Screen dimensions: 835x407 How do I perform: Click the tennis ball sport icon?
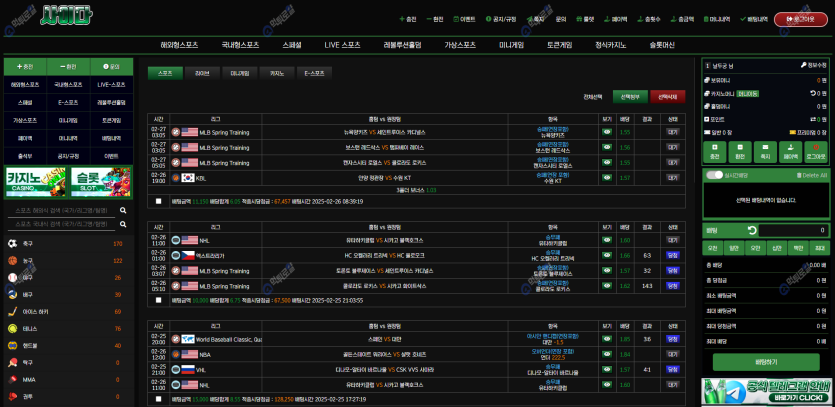tap(13, 329)
